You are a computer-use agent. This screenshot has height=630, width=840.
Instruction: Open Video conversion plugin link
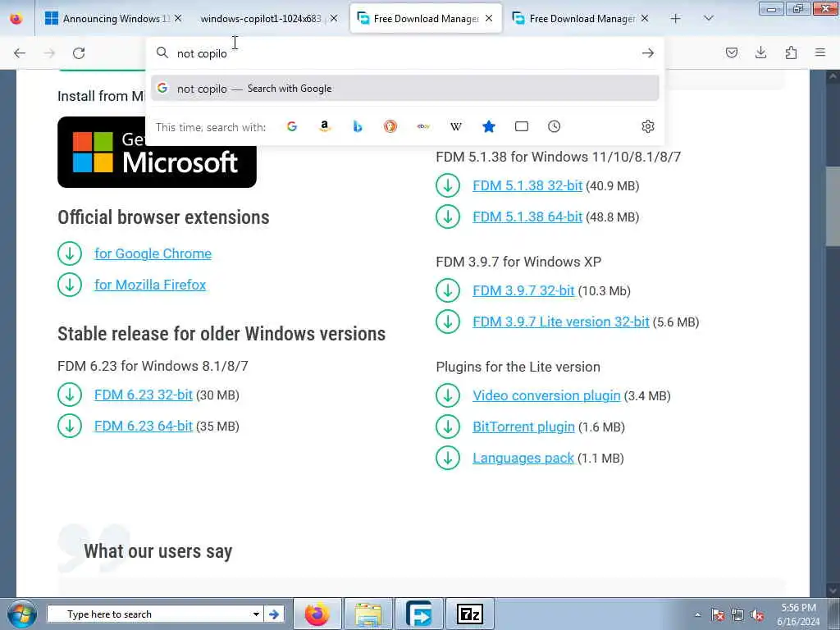[x=546, y=395]
